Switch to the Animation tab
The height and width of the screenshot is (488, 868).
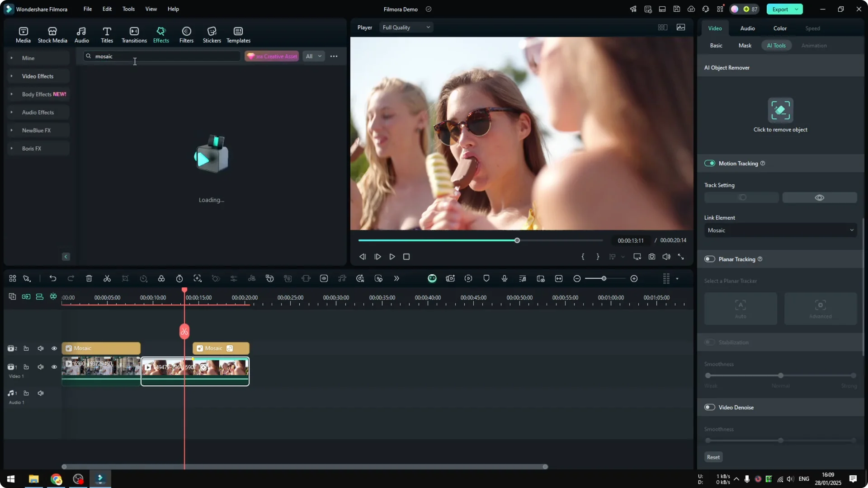(814, 45)
